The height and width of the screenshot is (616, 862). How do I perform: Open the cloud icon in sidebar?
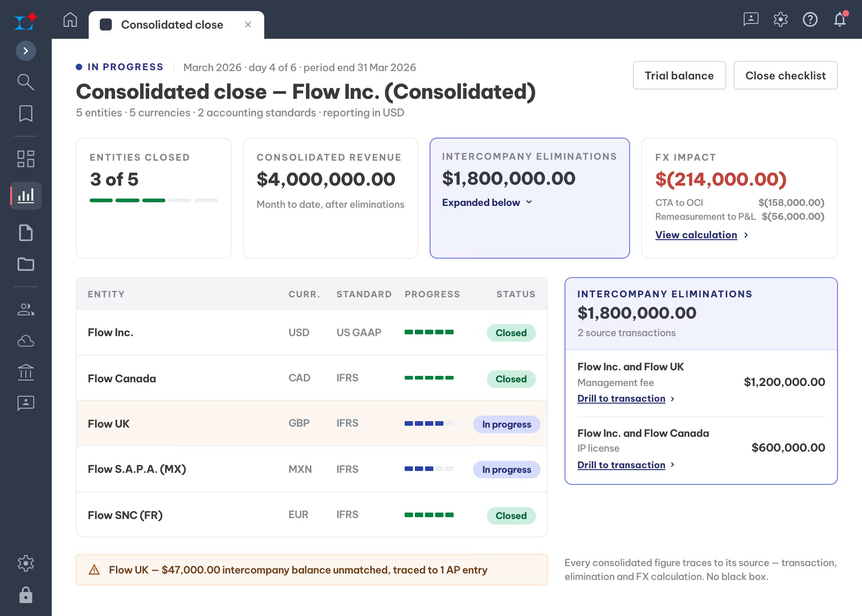26,341
